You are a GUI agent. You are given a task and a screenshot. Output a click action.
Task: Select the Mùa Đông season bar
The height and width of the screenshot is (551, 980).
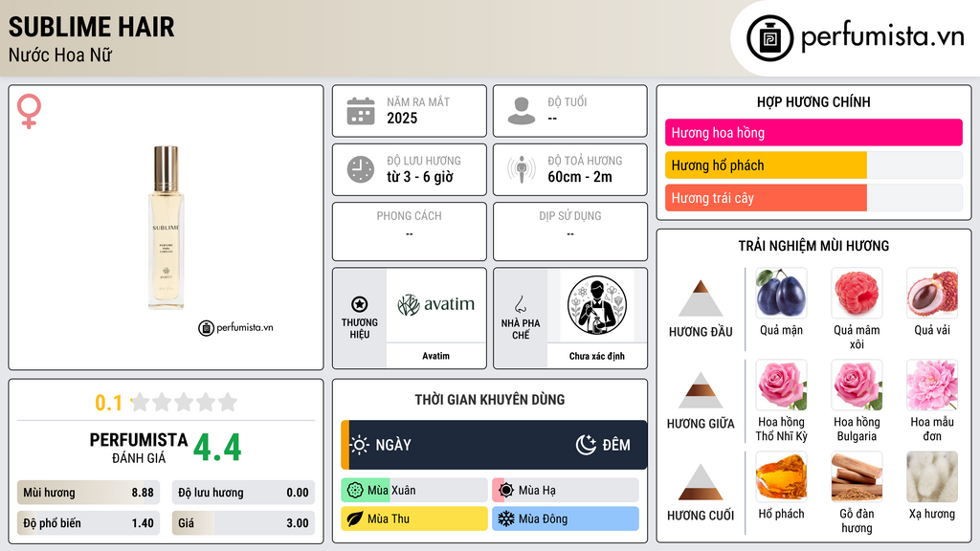coord(565,518)
